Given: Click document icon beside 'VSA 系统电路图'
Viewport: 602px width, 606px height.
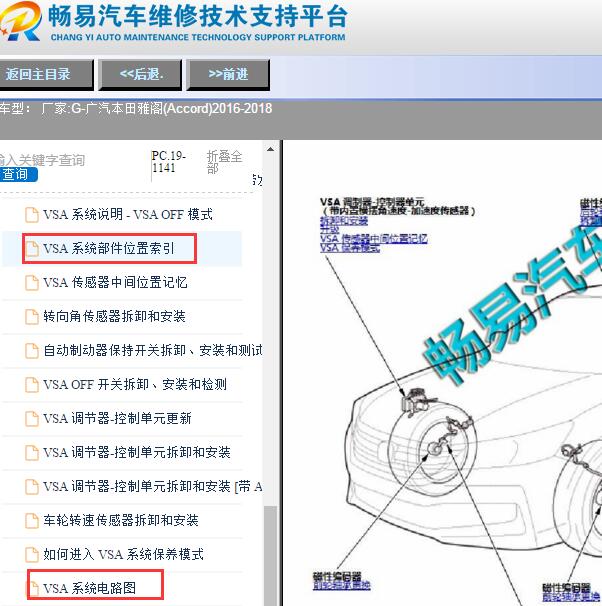Looking at the screenshot, I should click(34, 589).
